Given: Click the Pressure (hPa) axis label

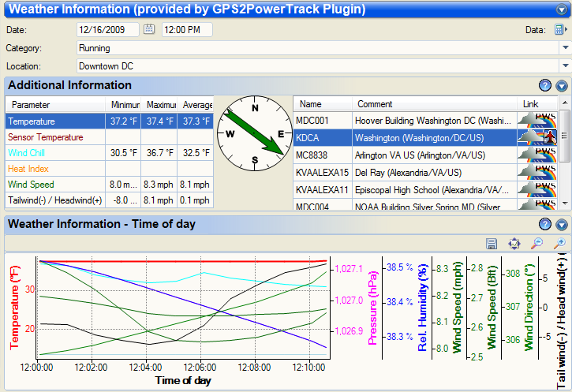Looking at the screenshot, I should (x=372, y=308).
